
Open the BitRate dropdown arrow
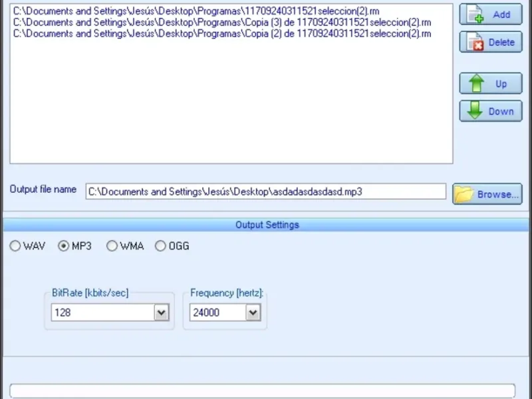162,313
